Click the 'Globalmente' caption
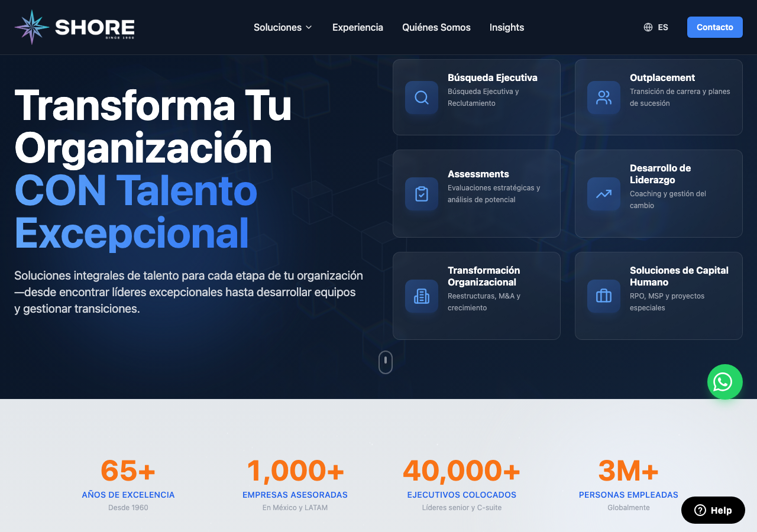The width and height of the screenshot is (757, 532). point(629,508)
